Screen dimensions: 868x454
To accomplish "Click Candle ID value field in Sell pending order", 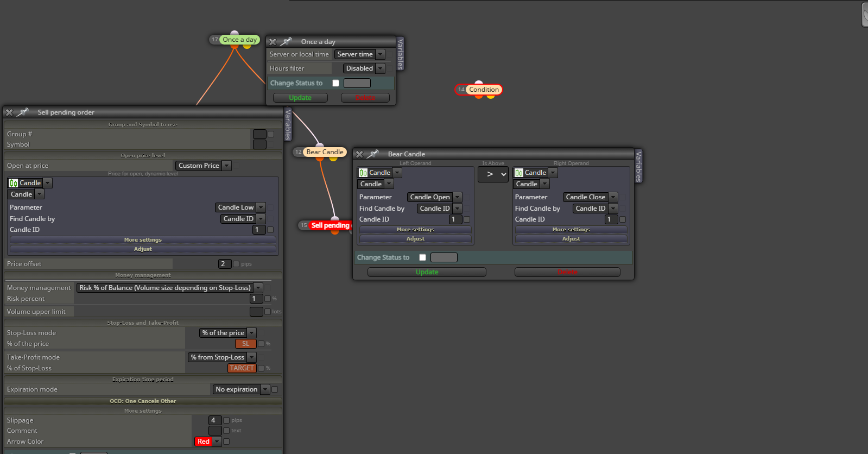I will point(259,230).
